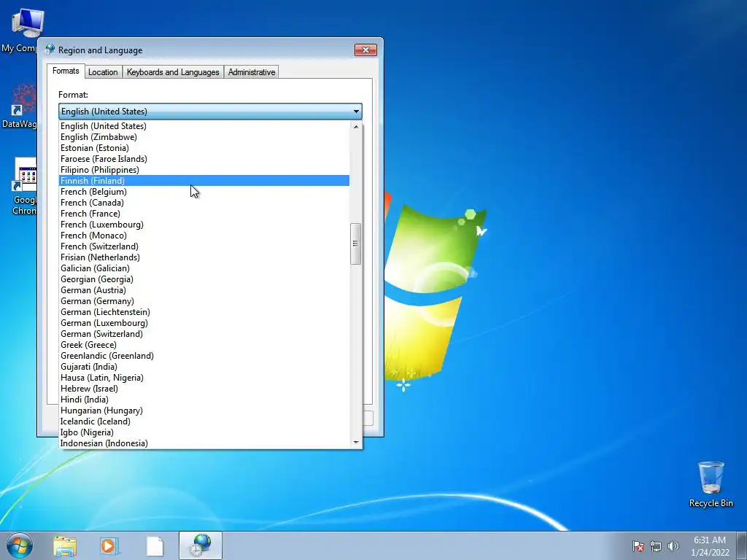
Task: Open Windows Explorer from taskbar
Action: pyautogui.click(x=65, y=546)
